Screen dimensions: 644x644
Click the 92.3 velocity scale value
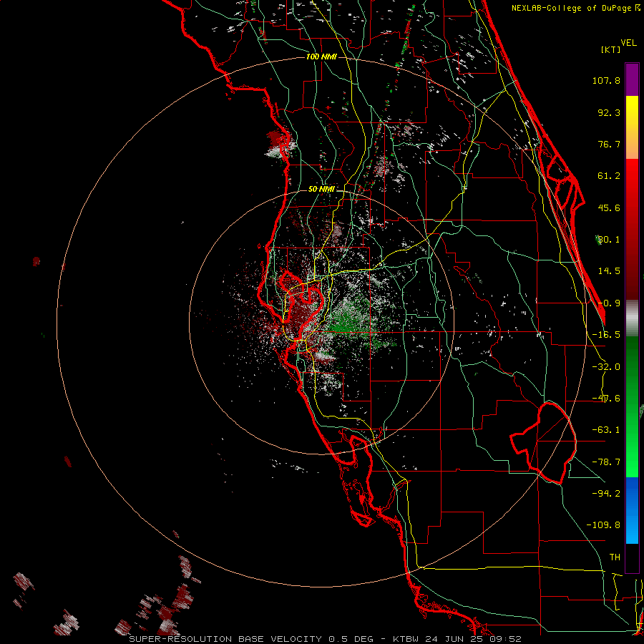point(609,112)
